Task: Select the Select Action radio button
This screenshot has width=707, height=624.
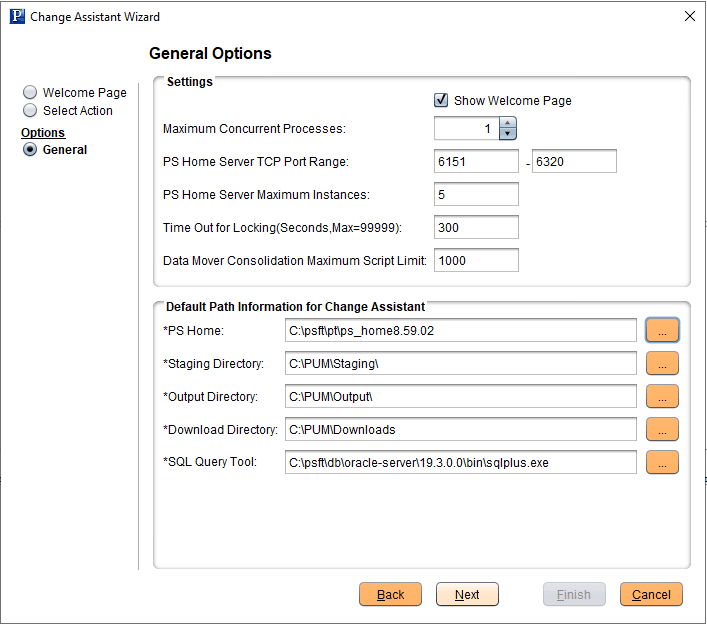Action: tap(30, 110)
